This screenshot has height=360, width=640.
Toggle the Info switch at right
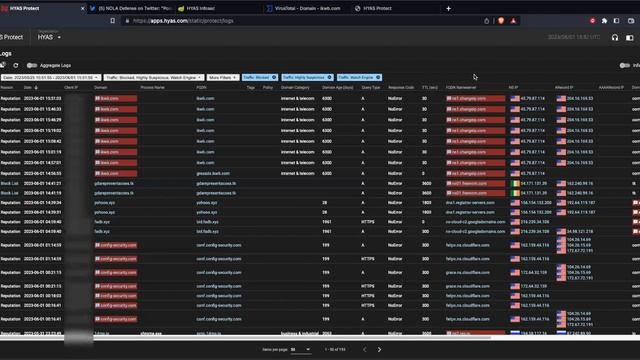(624, 65)
